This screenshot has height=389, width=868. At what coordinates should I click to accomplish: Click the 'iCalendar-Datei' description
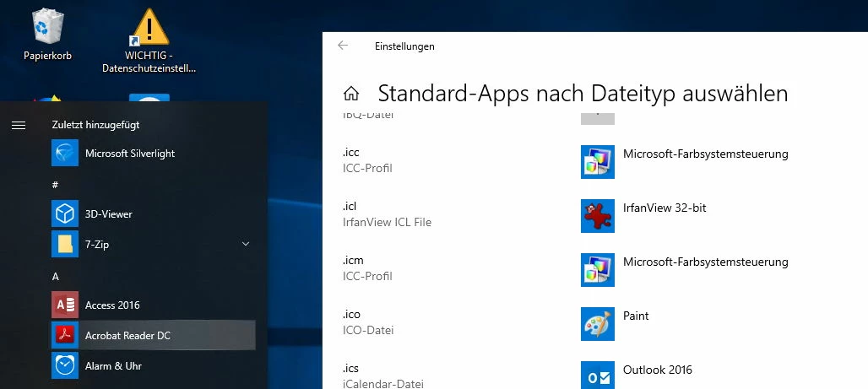[383, 383]
